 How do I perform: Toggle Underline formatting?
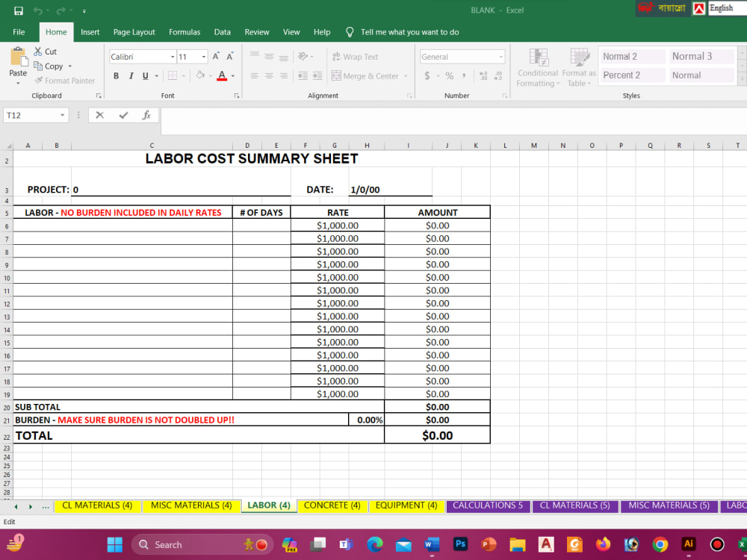[146, 75]
